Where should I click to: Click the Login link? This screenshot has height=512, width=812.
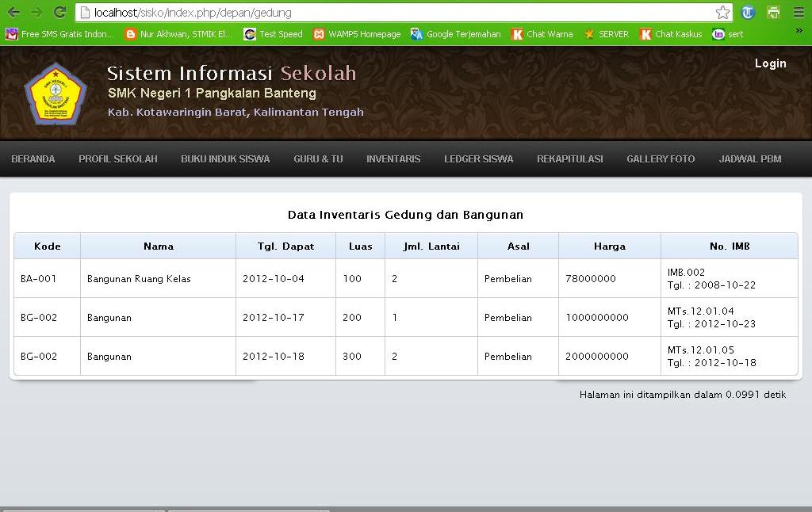pos(770,63)
